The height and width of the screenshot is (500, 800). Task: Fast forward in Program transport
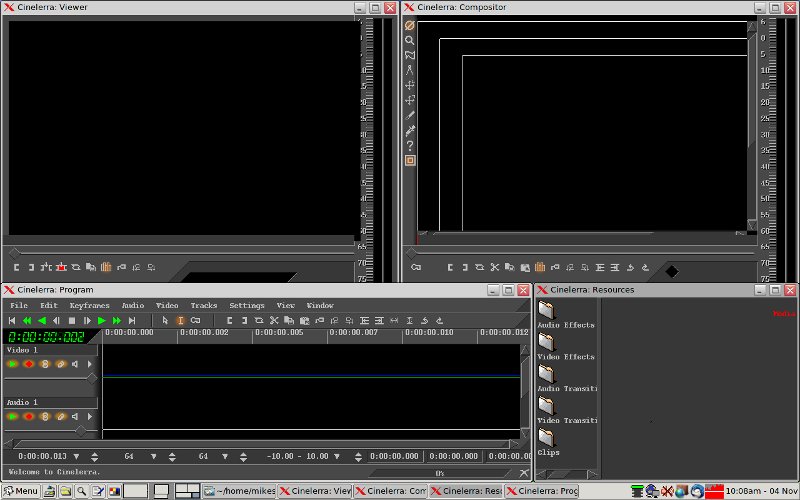pyautogui.click(x=117, y=320)
